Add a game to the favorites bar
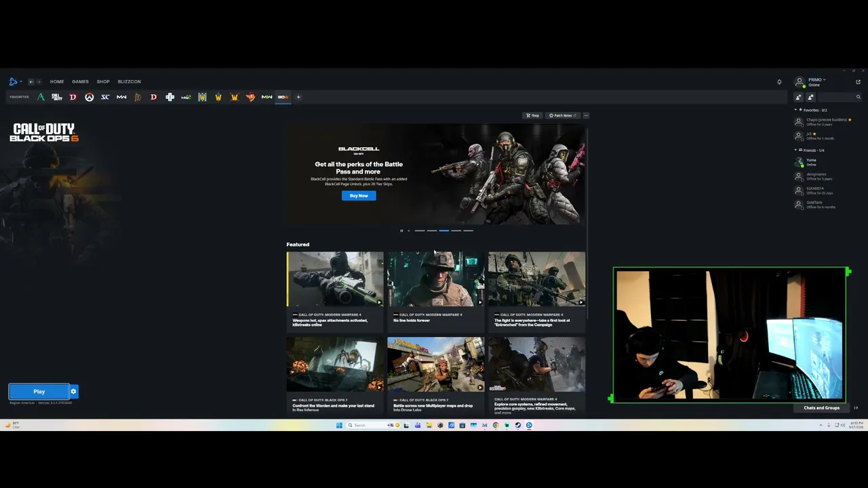868x488 pixels. (298, 97)
